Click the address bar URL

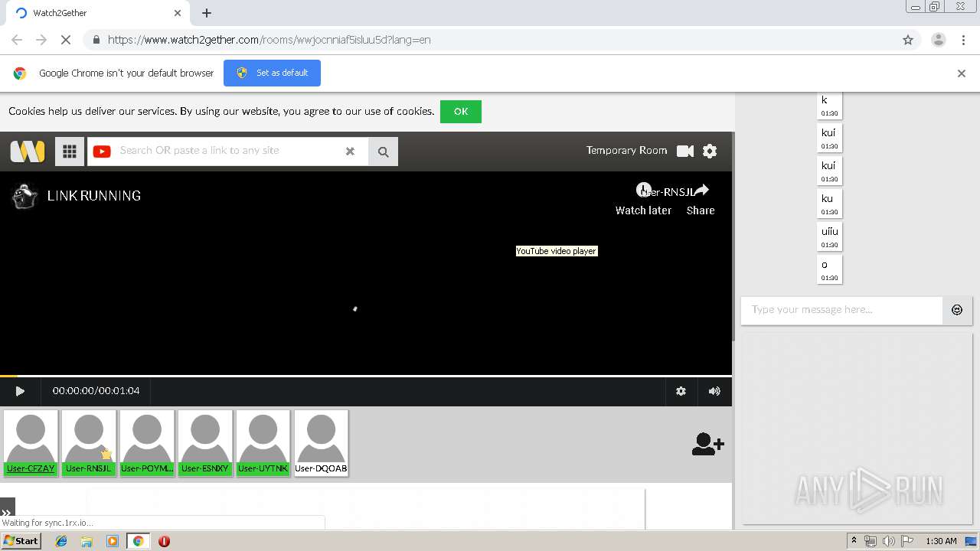(x=269, y=40)
